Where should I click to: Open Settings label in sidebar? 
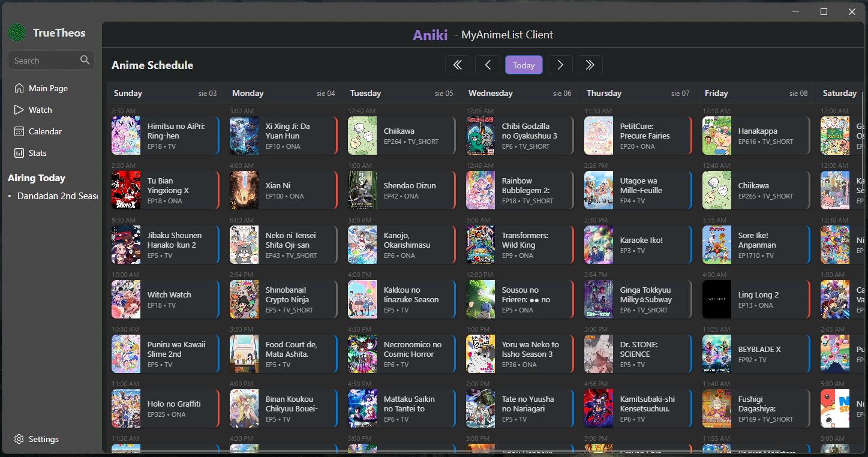click(44, 439)
